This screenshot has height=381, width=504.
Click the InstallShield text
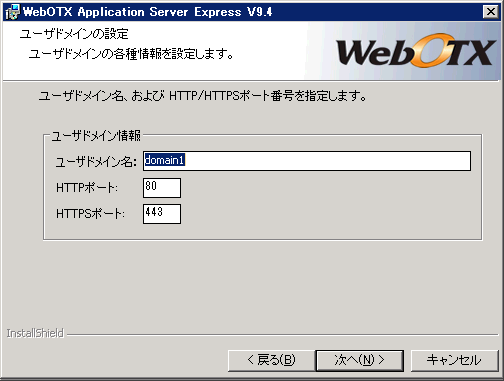(35, 333)
